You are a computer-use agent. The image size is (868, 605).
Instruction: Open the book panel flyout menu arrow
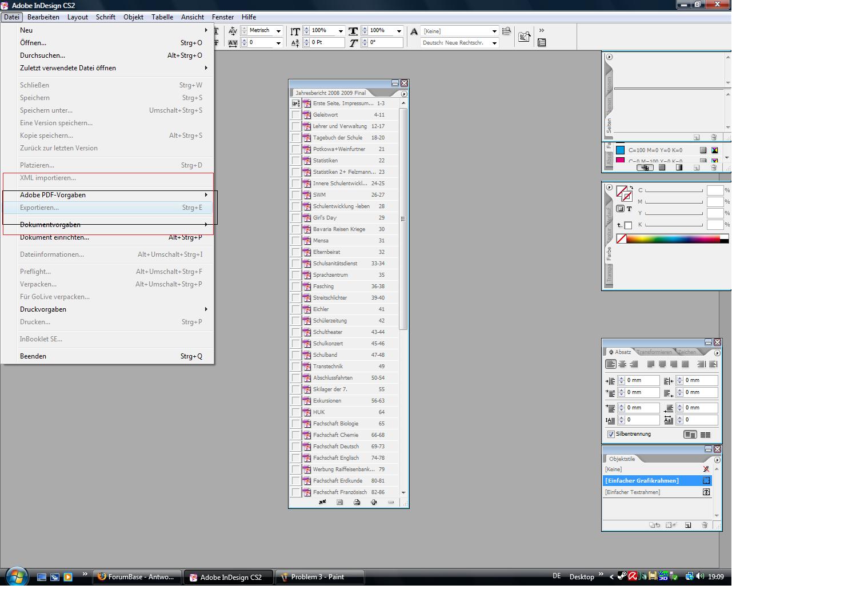404,94
